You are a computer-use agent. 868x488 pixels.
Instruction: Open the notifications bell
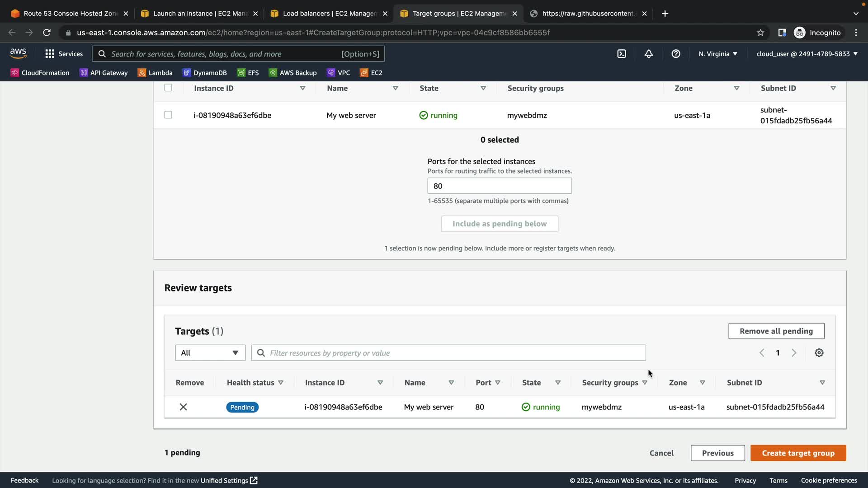pyautogui.click(x=648, y=54)
